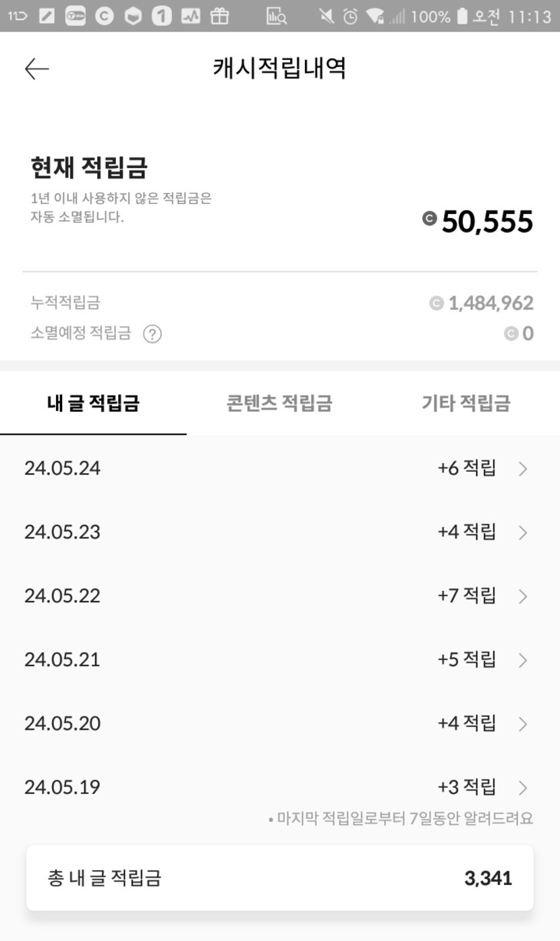This screenshot has width=560, height=941.
Task: Tap the cash coin icon beside 50,555
Action: pos(429,218)
